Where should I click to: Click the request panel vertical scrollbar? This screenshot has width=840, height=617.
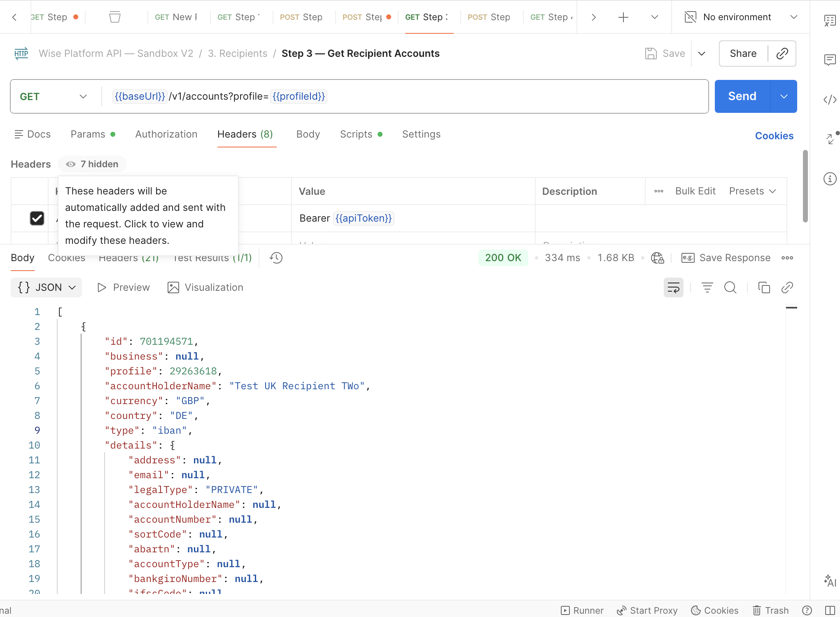tap(805, 186)
